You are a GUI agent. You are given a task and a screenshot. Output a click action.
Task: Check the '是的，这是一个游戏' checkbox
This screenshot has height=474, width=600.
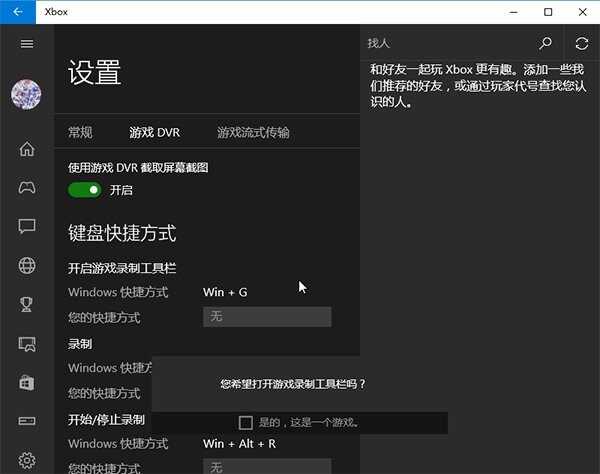pyautogui.click(x=246, y=422)
